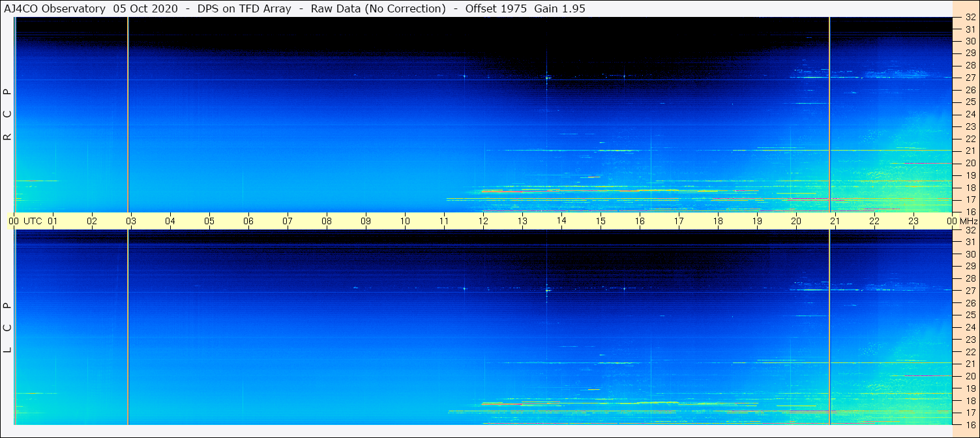This screenshot has width=980, height=438.
Task: Click the 27 MHz tick in LCP panel
Action: (970, 291)
